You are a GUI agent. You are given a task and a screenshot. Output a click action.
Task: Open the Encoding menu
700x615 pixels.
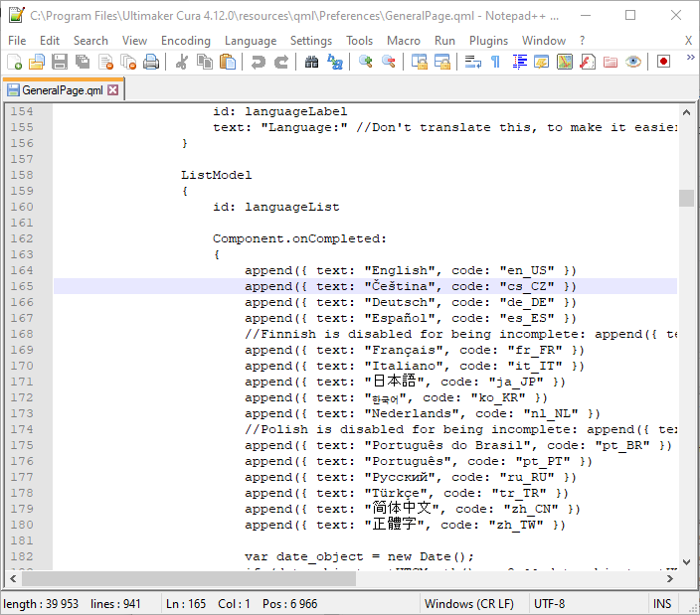186,41
